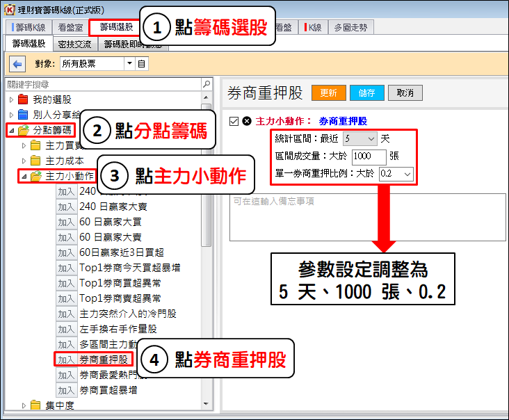This screenshot has width=509, height=420.
Task: Click the 自 button beside 對象
Action: pyautogui.click(x=142, y=63)
